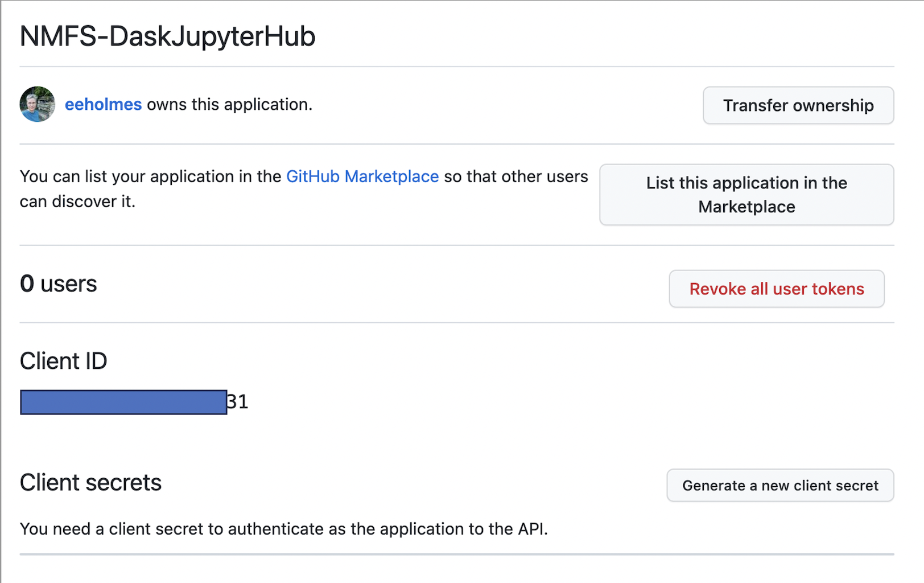Click Revoke all user tokens
The image size is (924, 583).
(x=777, y=289)
